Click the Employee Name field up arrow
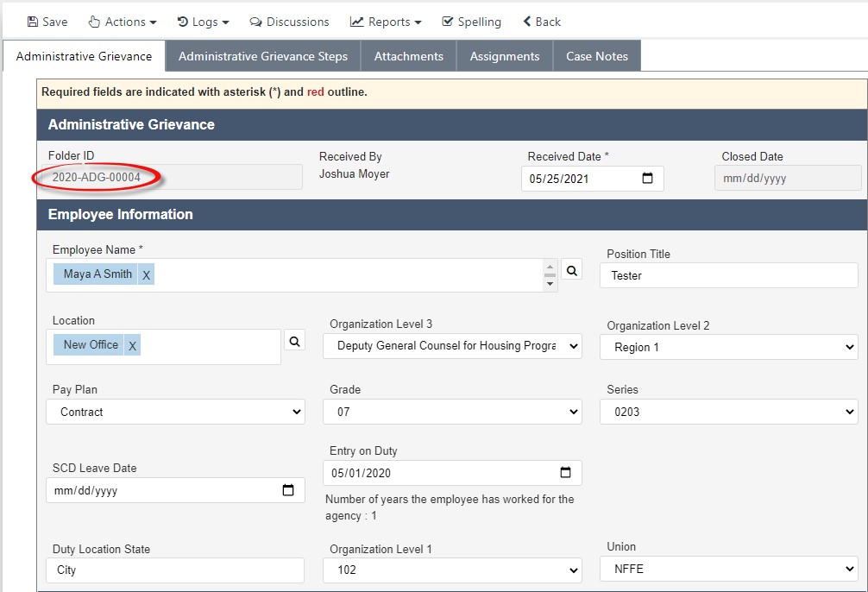 (x=550, y=267)
